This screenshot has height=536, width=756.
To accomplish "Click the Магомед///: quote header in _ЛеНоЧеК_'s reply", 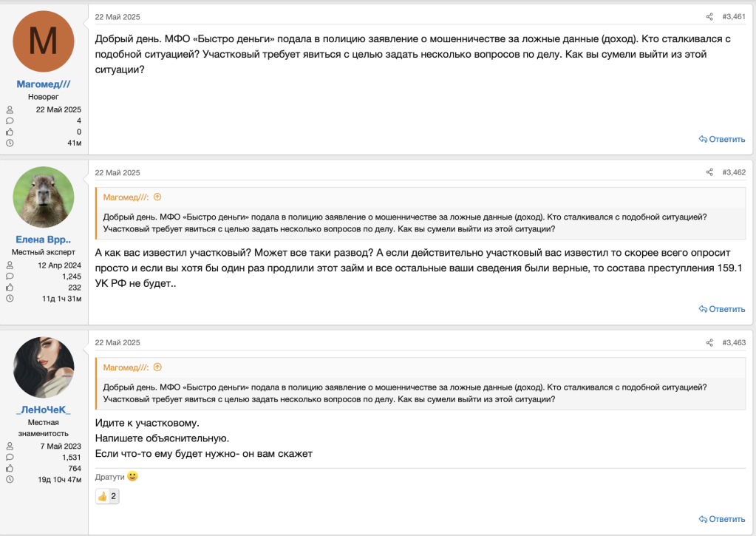I will [126, 367].
